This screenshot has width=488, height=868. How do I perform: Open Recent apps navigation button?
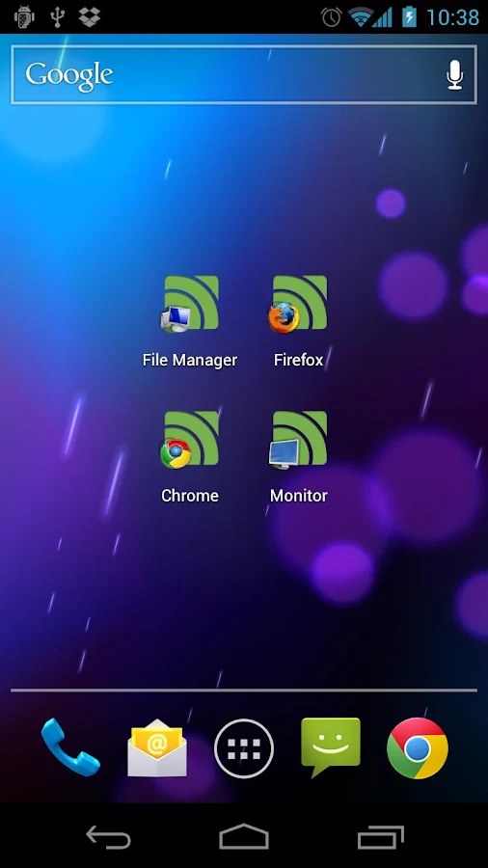click(x=381, y=837)
